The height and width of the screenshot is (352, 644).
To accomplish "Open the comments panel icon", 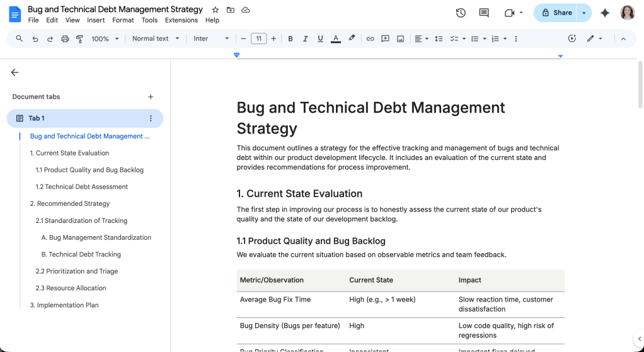I will [484, 13].
